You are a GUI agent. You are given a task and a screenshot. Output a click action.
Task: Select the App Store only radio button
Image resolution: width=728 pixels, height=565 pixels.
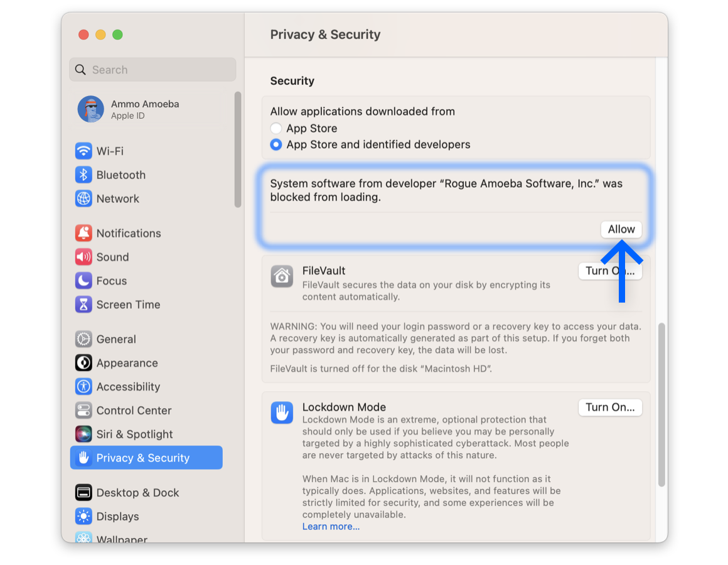276,128
